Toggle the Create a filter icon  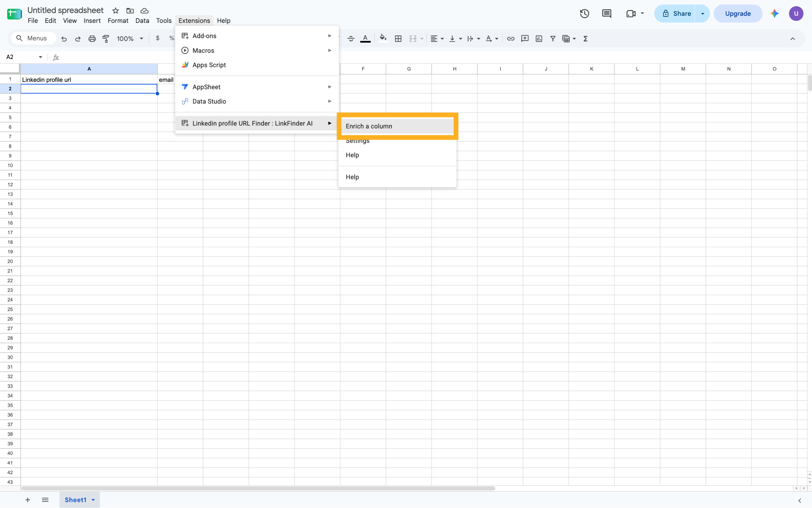pyautogui.click(x=553, y=39)
